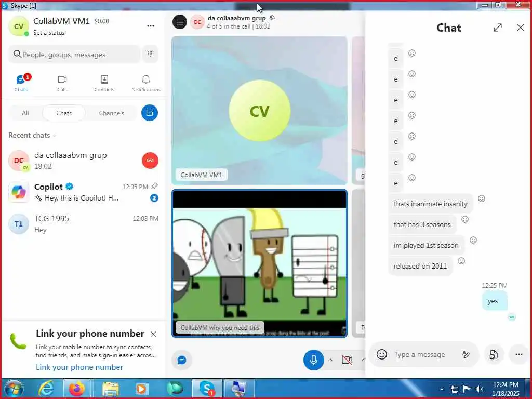Click the CollabVM VM1 profile avatar
This screenshot has height=399, width=532.
tap(19, 26)
